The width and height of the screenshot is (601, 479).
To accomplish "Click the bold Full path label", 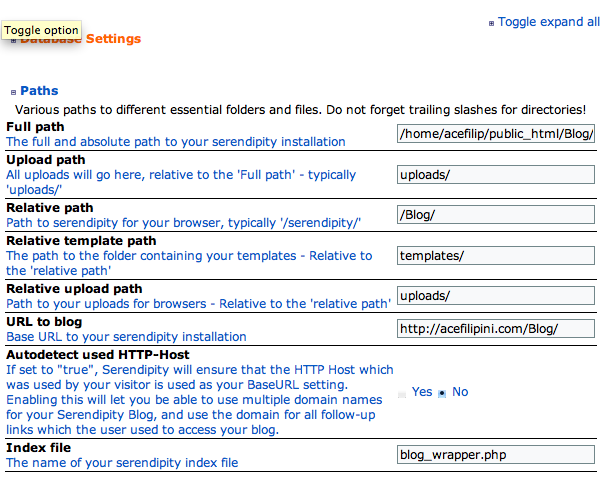I will pos(35,127).
